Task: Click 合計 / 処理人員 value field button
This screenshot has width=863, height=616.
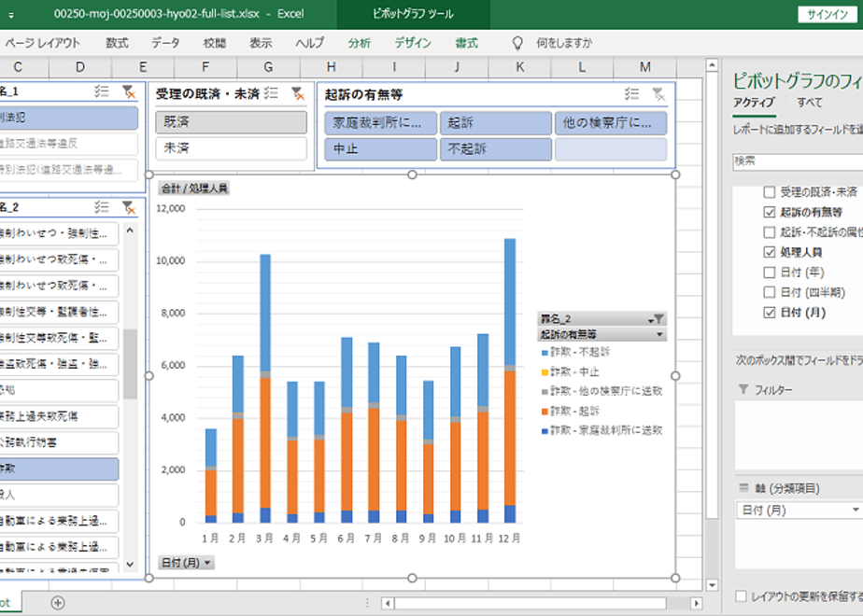Action: coord(193,189)
